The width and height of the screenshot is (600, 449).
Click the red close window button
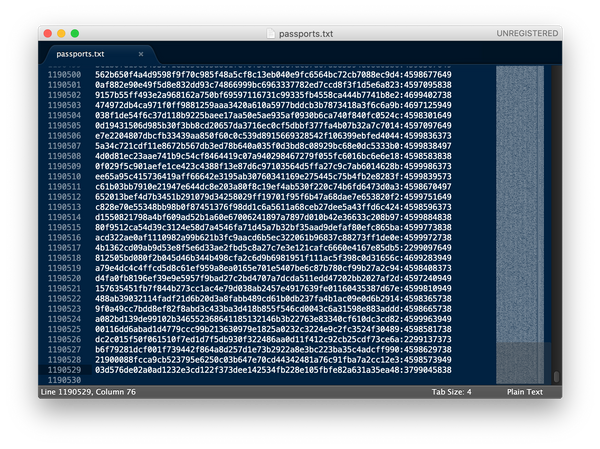pos(48,34)
